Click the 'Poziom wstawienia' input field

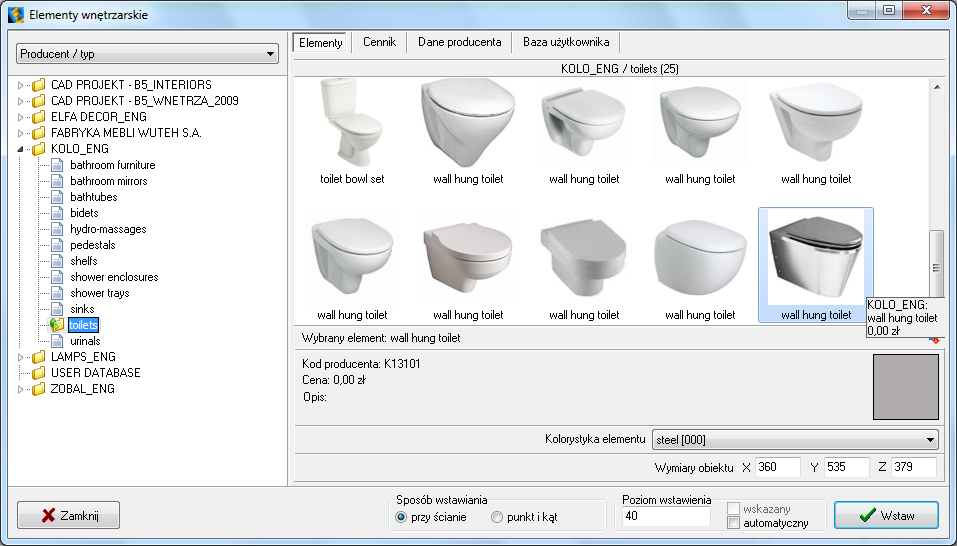[666, 516]
